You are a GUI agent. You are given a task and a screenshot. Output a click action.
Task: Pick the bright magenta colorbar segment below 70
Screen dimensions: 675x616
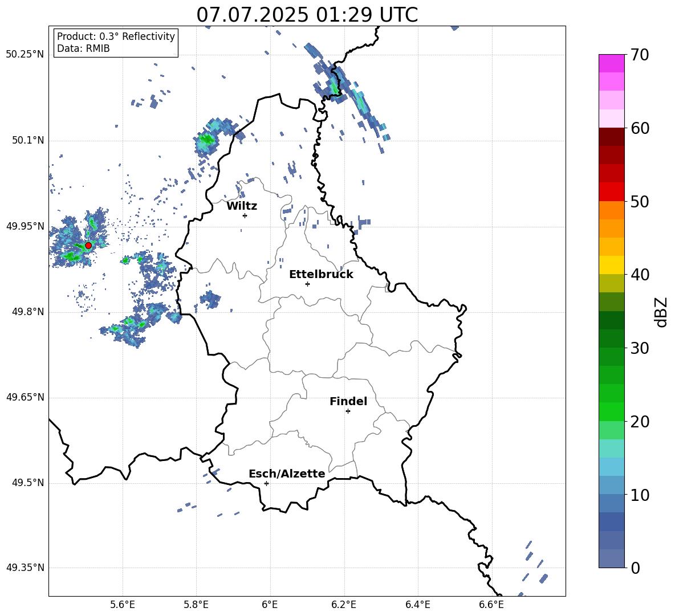(x=612, y=63)
